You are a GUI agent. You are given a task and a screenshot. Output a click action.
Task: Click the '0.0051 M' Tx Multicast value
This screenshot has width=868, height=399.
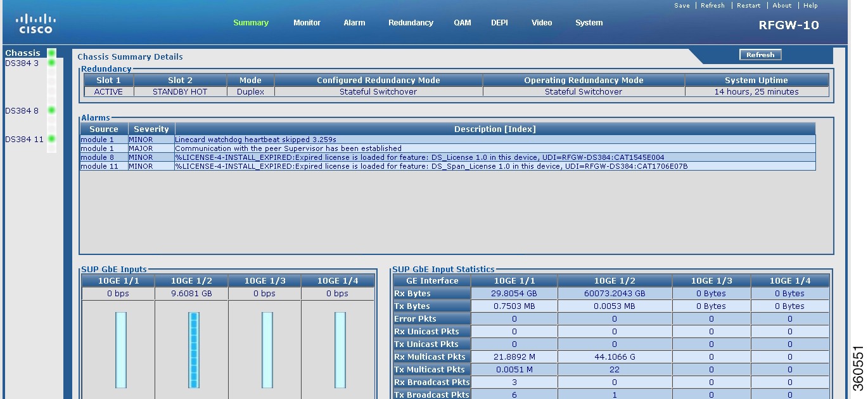(x=514, y=370)
